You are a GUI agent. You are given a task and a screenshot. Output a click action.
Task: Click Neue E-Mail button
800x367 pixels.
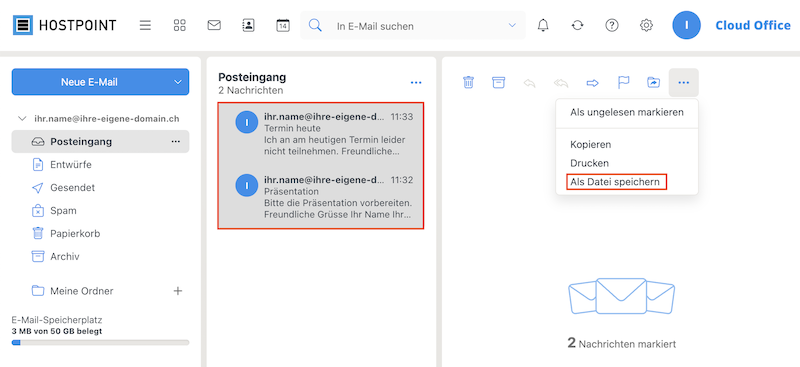[90, 82]
